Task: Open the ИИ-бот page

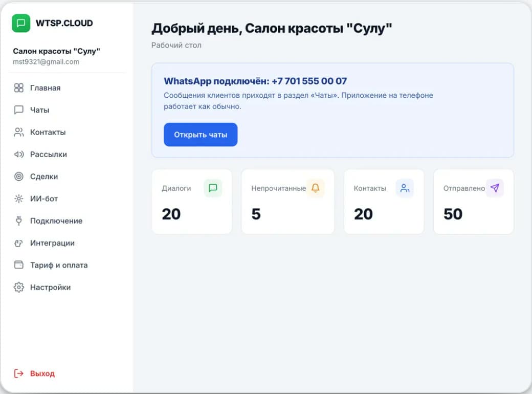Action: pos(44,199)
